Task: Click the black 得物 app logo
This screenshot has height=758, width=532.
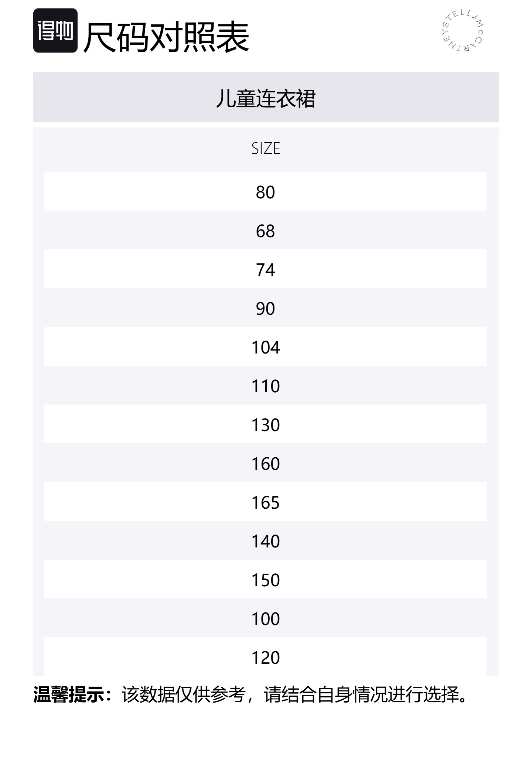Action: [x=55, y=31]
